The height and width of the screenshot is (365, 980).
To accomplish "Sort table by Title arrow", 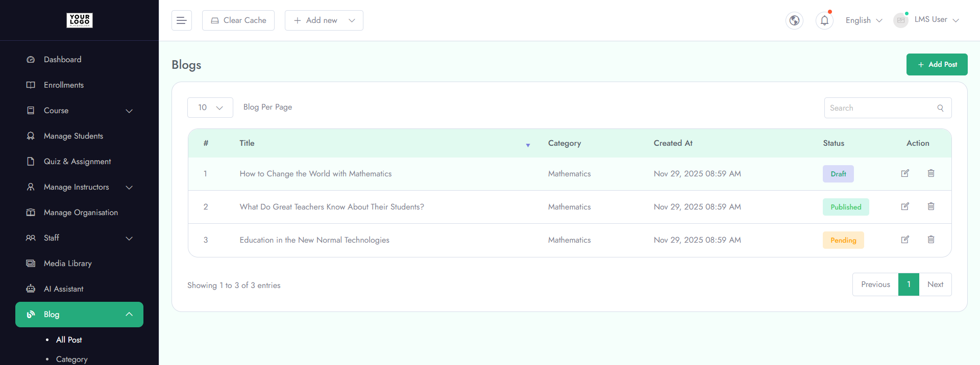I will pos(528,145).
